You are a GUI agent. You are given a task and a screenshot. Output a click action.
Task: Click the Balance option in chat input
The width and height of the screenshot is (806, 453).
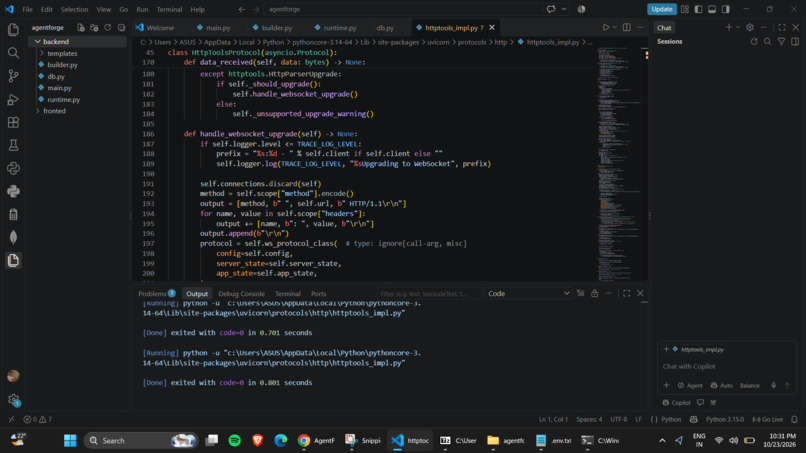pos(749,385)
